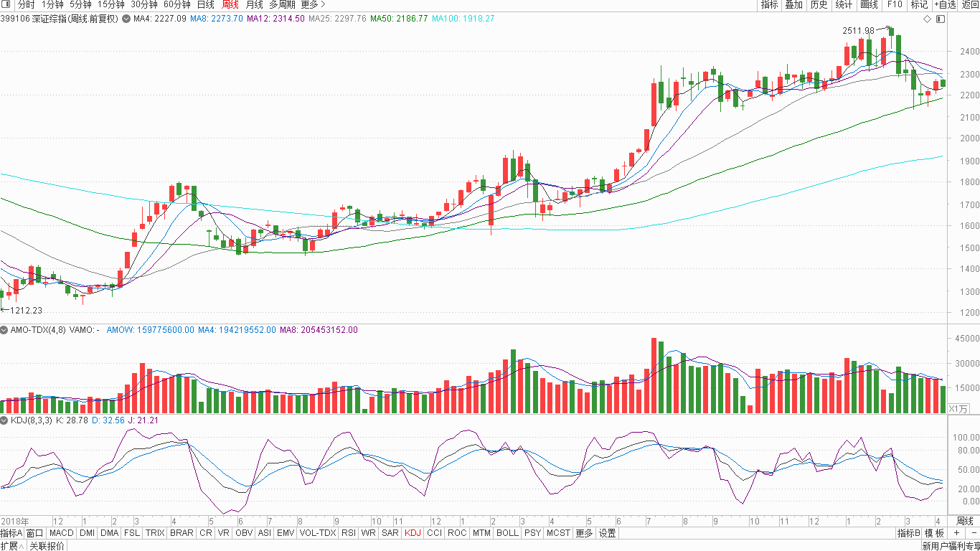This screenshot has height=551, width=980.
Task: Switch indicator to DMA
Action: pyautogui.click(x=109, y=533)
